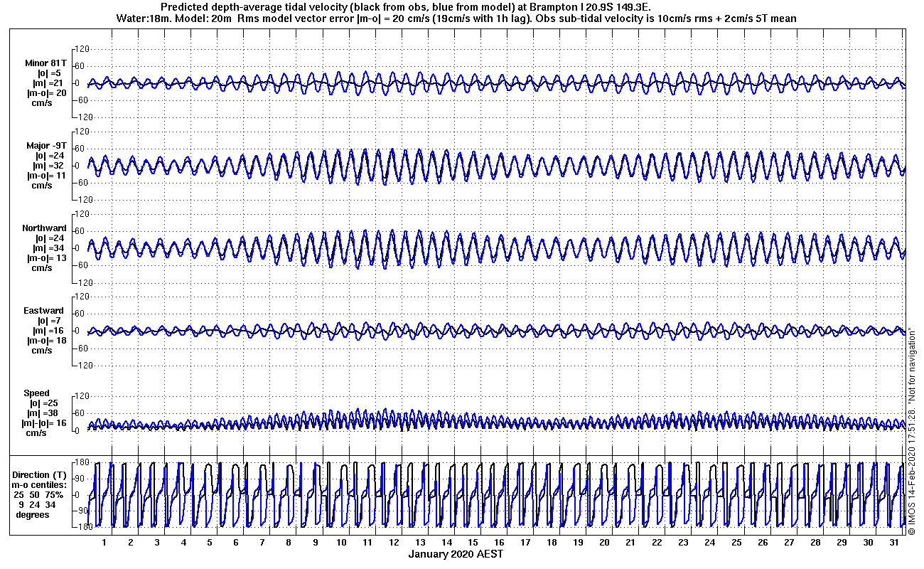Click the '|m| =16' value under Eastward
This screenshot has height=569, width=924.
tap(47, 331)
